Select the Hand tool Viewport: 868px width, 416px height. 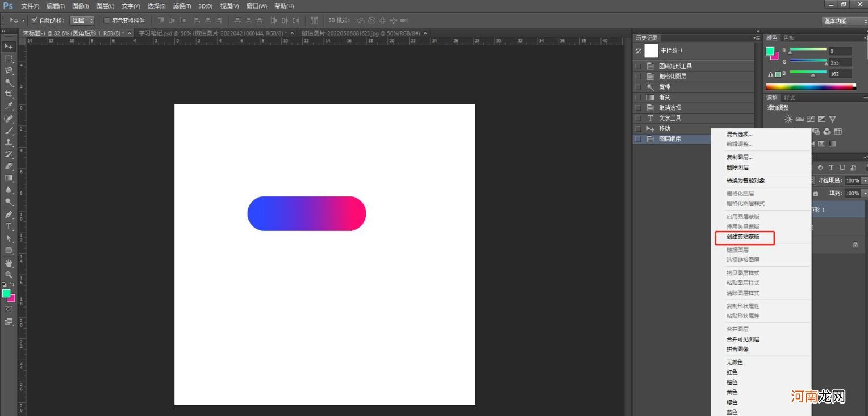[x=9, y=263]
